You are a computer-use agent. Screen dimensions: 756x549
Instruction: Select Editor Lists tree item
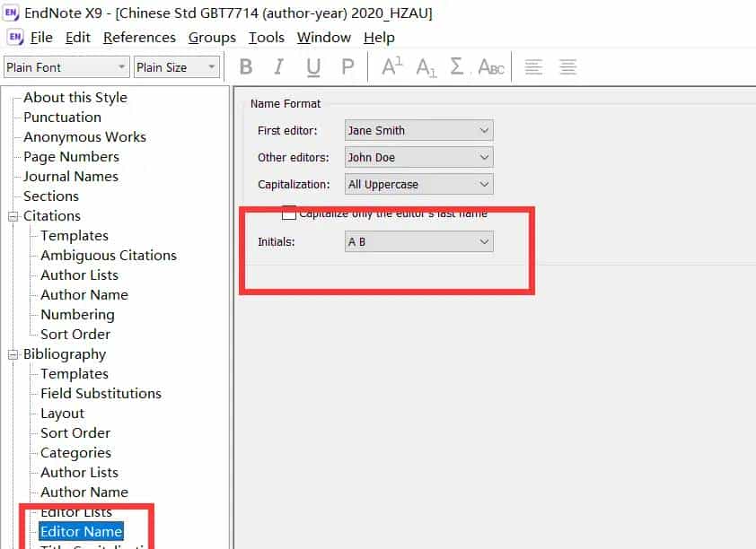point(76,512)
